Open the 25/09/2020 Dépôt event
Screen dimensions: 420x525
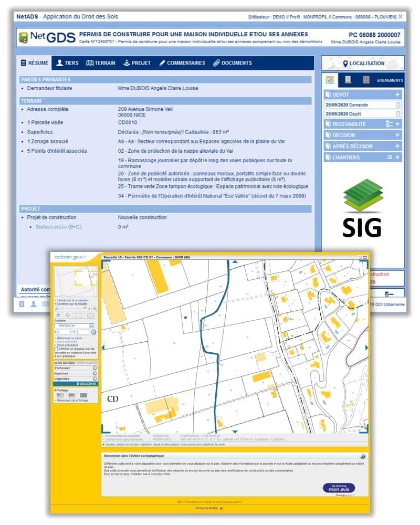[363, 114]
